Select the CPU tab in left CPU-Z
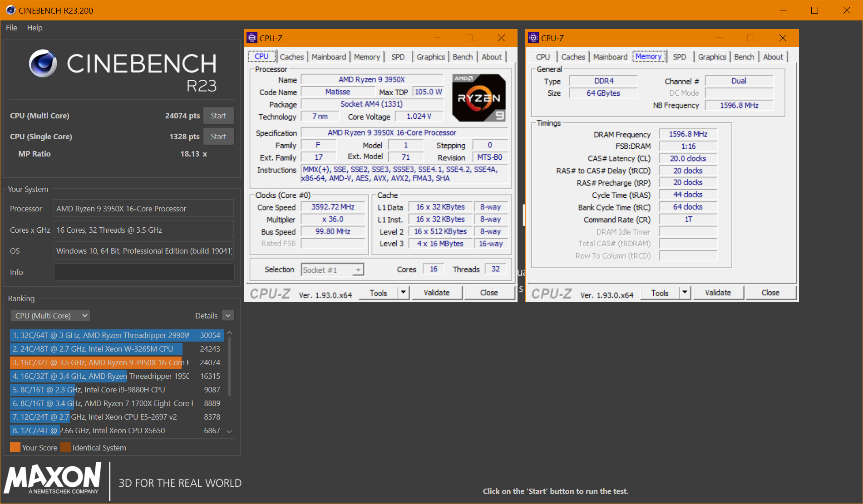This screenshot has width=863, height=504. tap(261, 57)
